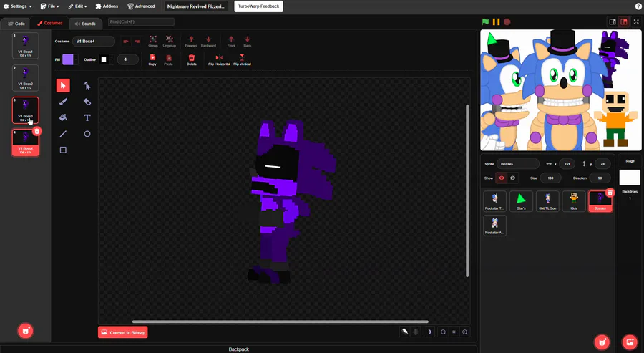The width and height of the screenshot is (644, 353).
Task: Select the Circle tool
Action: click(87, 134)
